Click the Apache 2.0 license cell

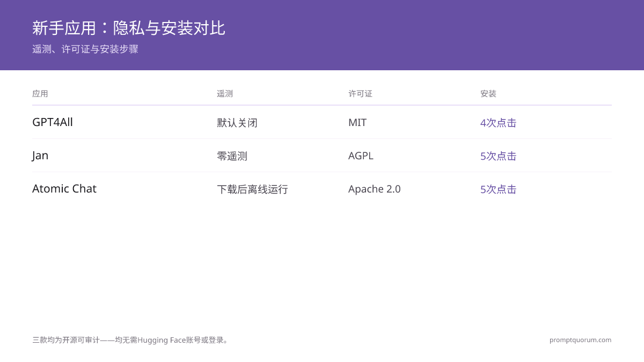[x=375, y=189]
